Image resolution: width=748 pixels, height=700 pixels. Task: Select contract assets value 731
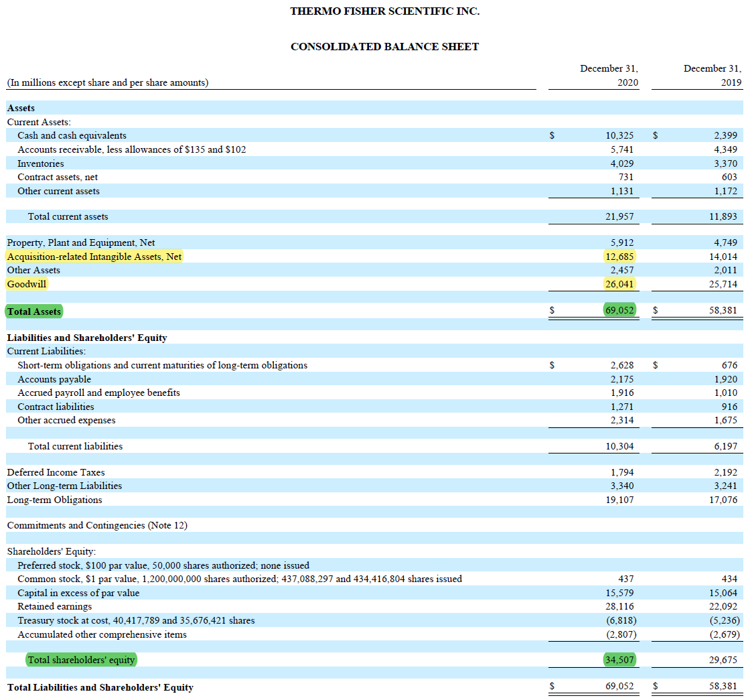626,177
